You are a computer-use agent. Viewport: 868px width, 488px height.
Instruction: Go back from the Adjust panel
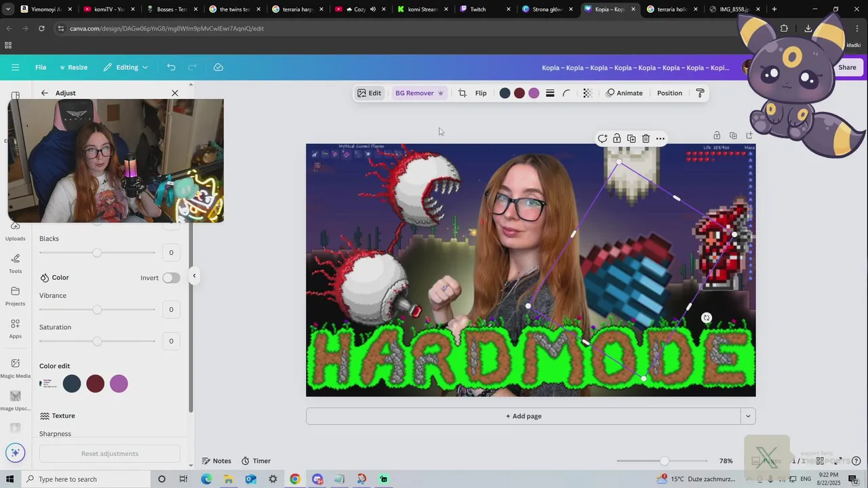click(45, 93)
